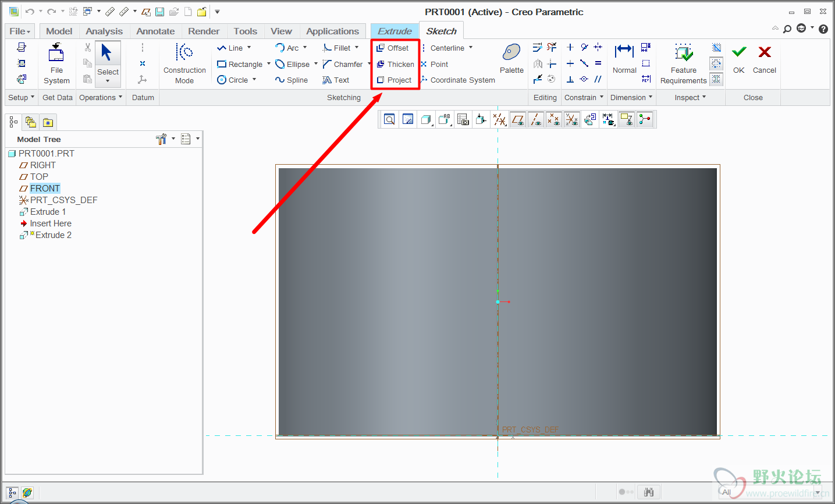Open Feature Requirements
Viewport: 835px width, 504px height.
pyautogui.click(x=684, y=63)
